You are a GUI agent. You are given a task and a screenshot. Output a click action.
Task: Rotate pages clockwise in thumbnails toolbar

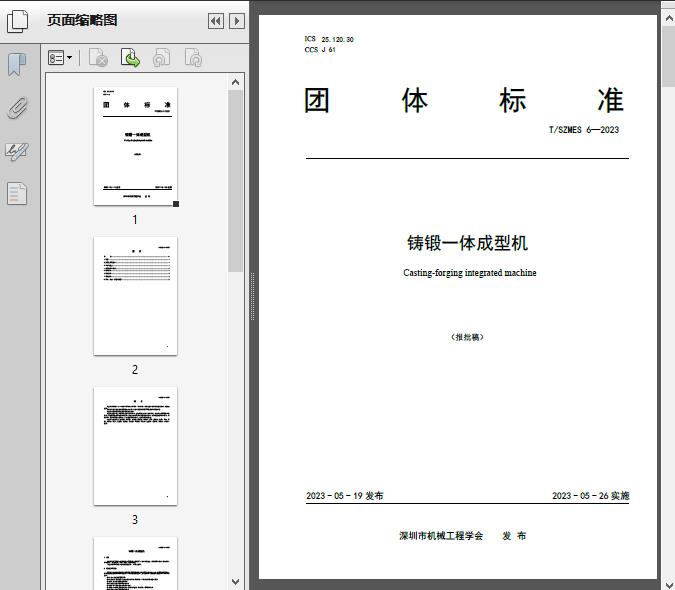(193, 59)
